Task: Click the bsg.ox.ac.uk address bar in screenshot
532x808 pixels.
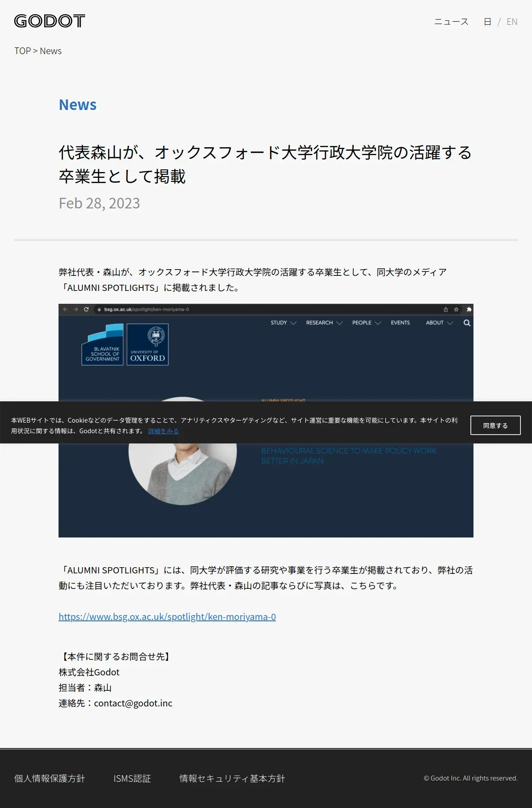Action: [266, 310]
